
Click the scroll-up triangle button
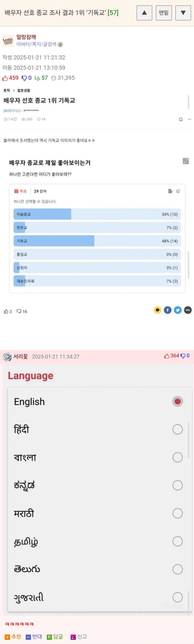point(144,13)
